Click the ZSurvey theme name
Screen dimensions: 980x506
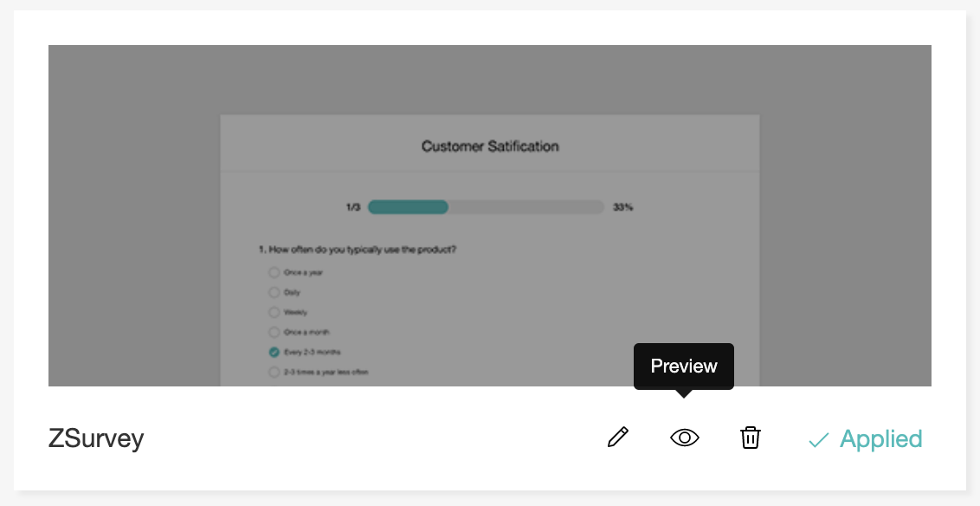96,438
